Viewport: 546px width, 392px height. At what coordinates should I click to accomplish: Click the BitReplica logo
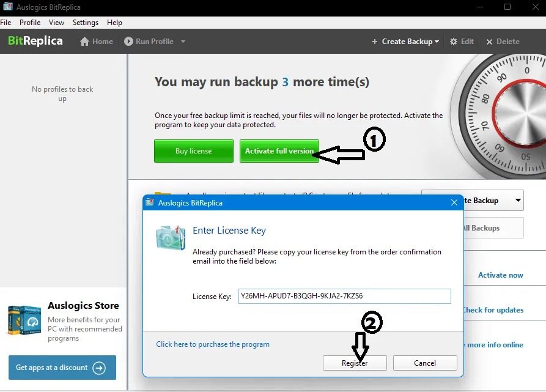[x=35, y=41]
